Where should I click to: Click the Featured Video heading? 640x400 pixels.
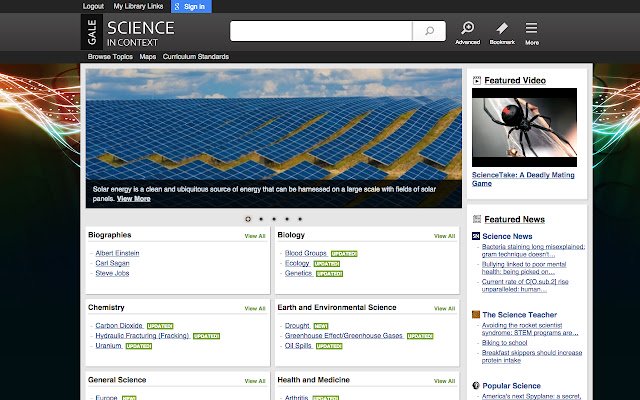(515, 80)
